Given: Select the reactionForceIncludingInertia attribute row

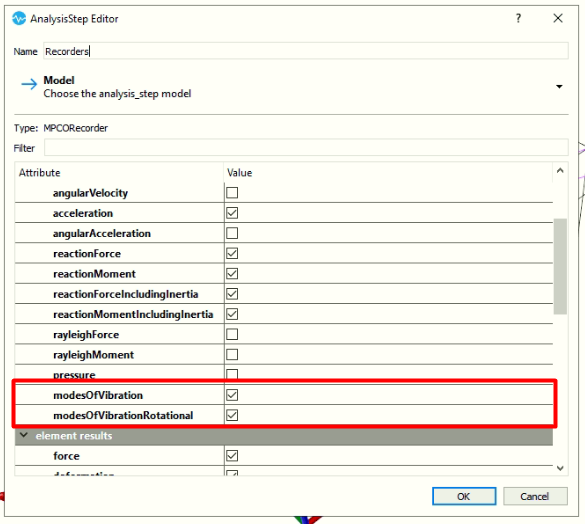Looking at the screenshot, I should 284,294.
